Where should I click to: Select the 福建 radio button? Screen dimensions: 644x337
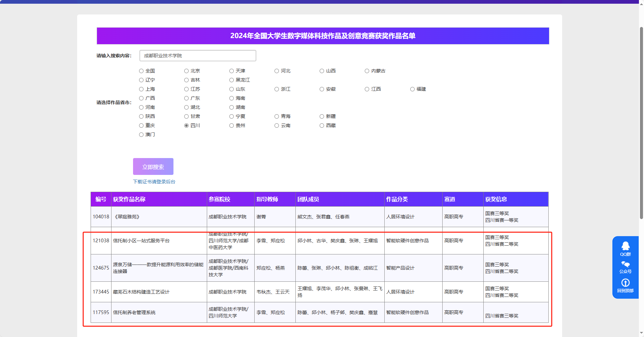coord(412,89)
